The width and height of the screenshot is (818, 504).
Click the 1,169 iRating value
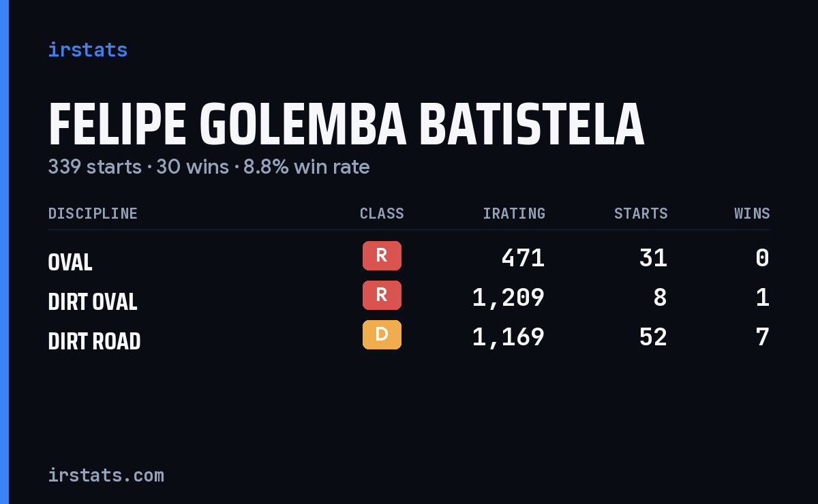pyautogui.click(x=509, y=337)
